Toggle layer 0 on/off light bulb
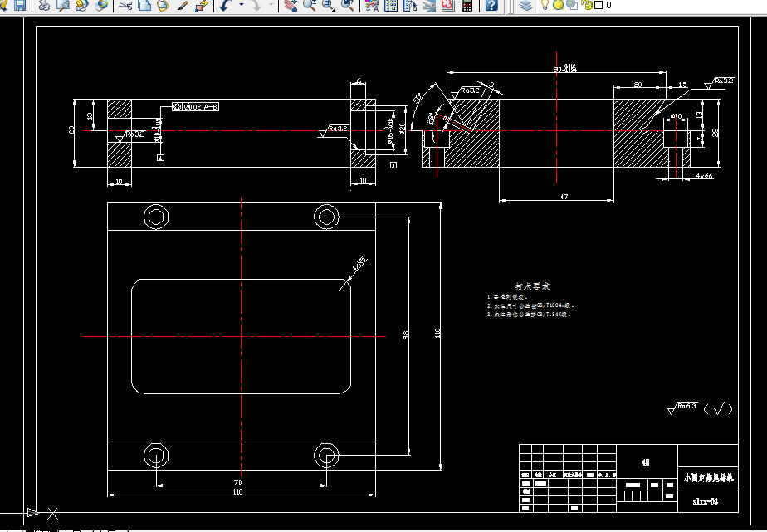The width and height of the screenshot is (767, 532). point(545,5)
